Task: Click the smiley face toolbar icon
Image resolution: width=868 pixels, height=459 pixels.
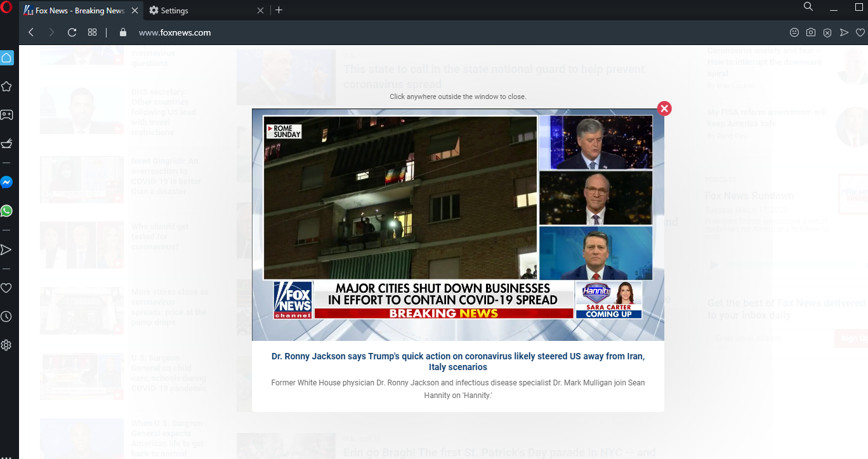Action: click(x=794, y=32)
